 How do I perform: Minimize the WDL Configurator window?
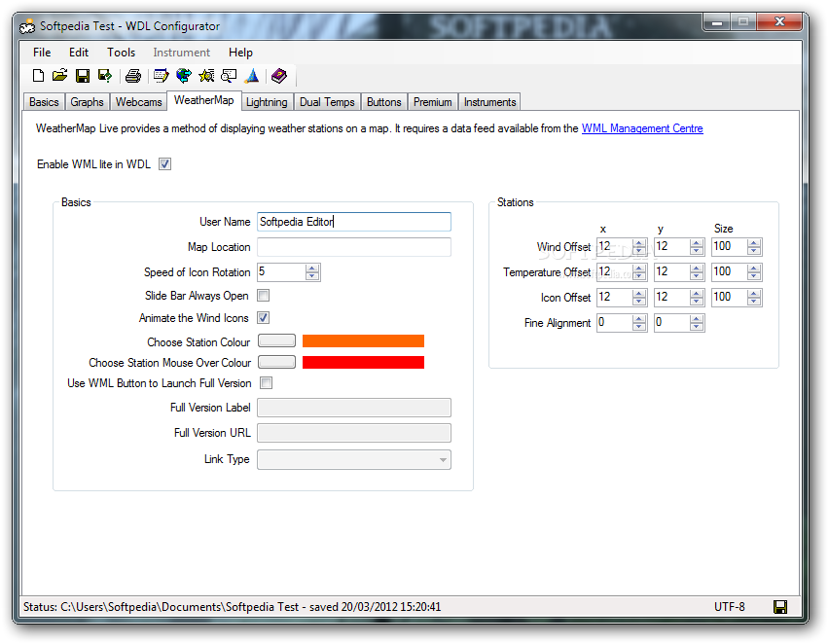click(717, 22)
